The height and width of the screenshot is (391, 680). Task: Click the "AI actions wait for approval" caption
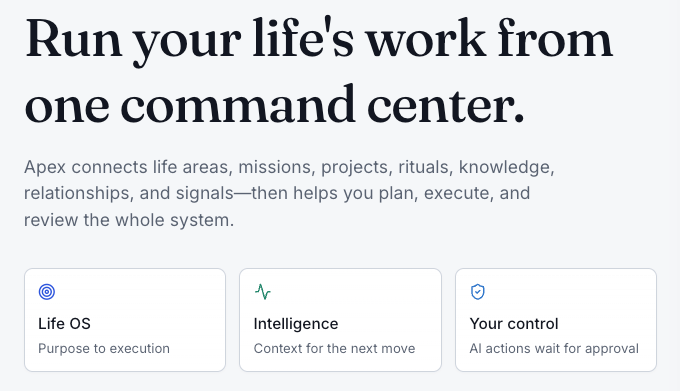[x=554, y=349]
